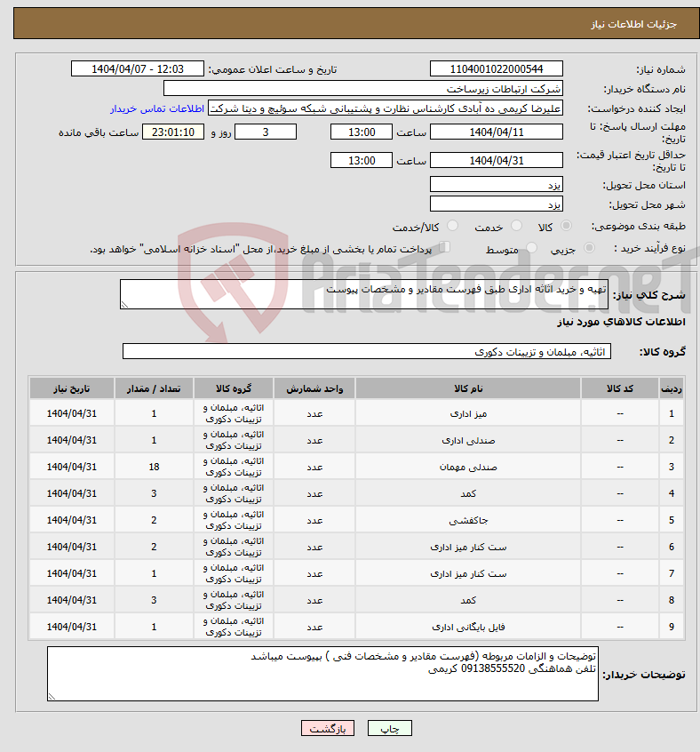Image resolution: width=700 pixels, height=752 pixels.
Task: Click the جزئیات اطلاعات نیاز header title
Action: click(x=633, y=24)
